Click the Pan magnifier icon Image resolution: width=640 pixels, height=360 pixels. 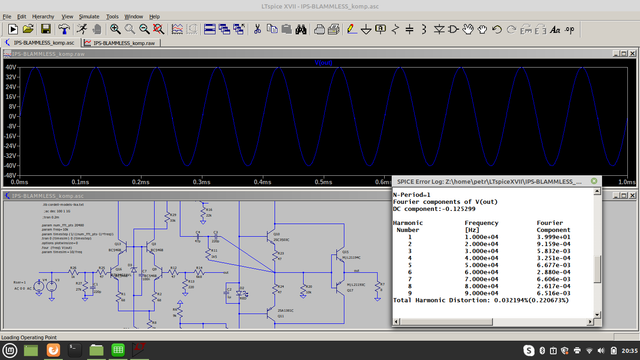129,29
